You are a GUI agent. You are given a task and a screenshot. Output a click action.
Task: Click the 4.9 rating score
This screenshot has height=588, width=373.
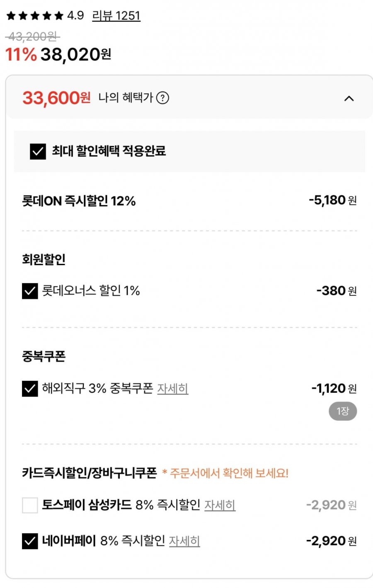75,16
